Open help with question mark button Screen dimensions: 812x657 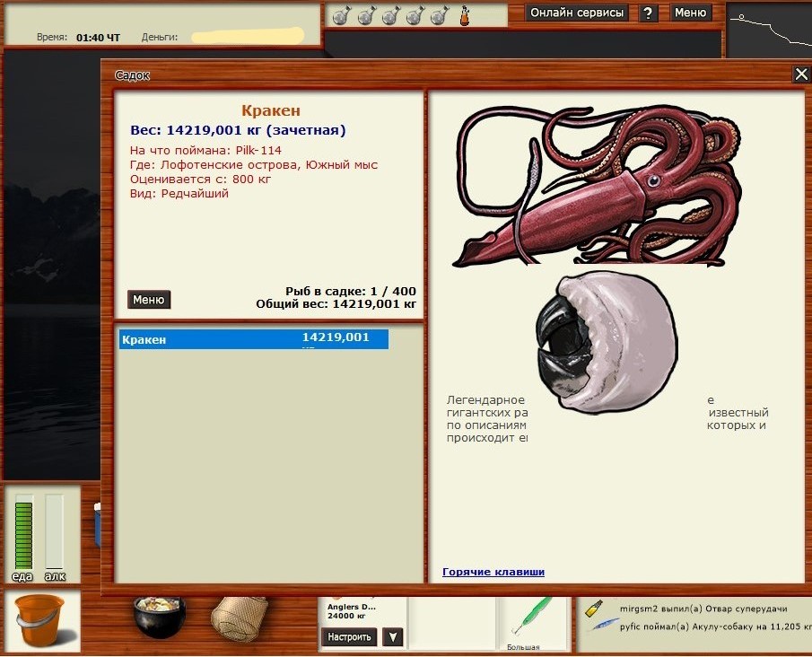[x=648, y=13]
